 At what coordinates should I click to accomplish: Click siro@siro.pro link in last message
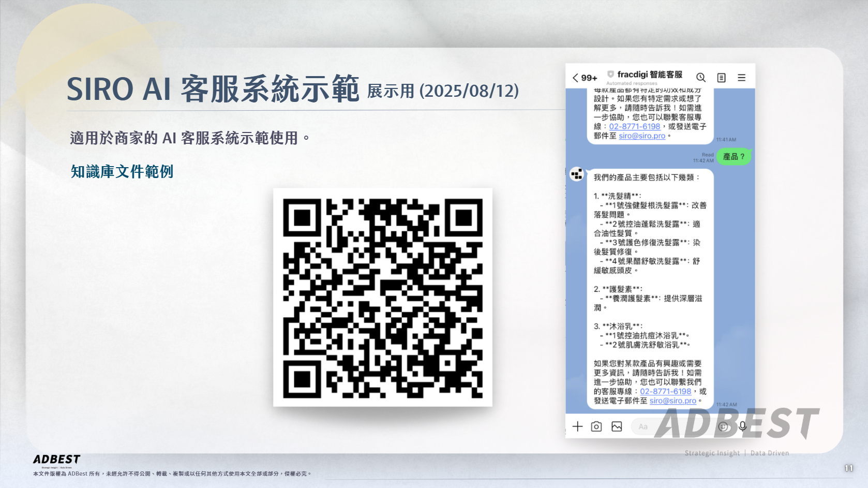672,401
